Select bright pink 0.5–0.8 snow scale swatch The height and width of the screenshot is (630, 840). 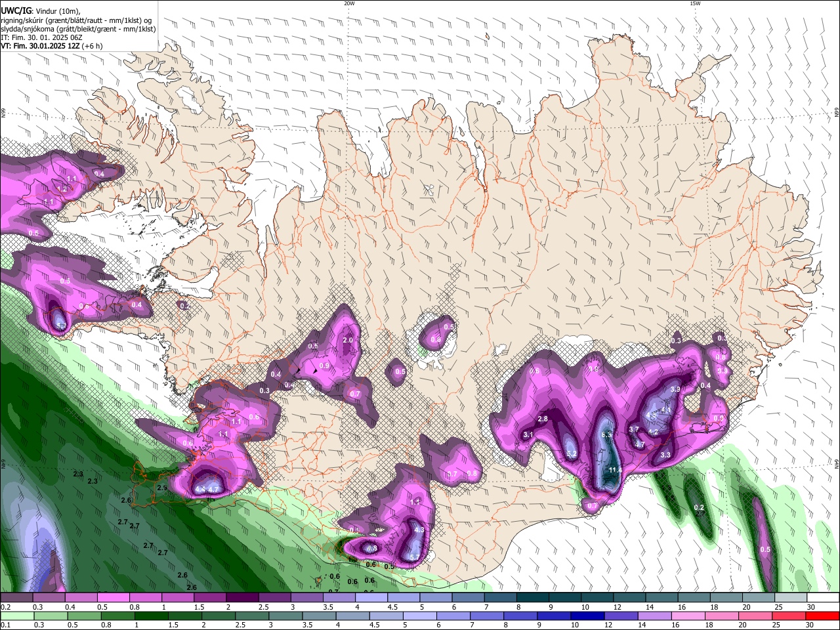(x=113, y=598)
